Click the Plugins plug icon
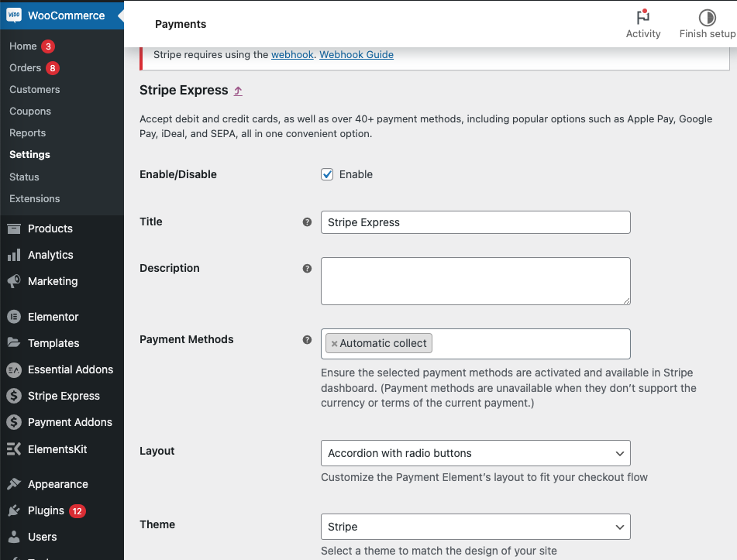Image resolution: width=737 pixels, height=560 pixels. [x=14, y=510]
